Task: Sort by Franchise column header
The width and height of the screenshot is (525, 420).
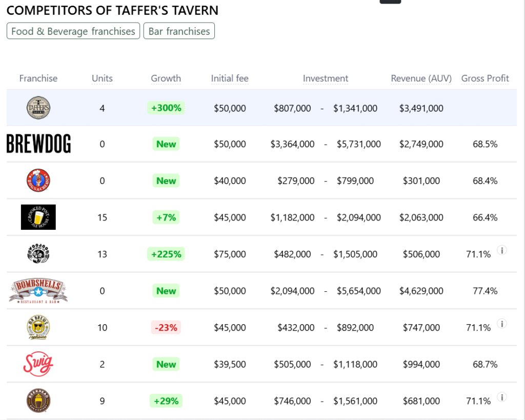Action: click(38, 78)
